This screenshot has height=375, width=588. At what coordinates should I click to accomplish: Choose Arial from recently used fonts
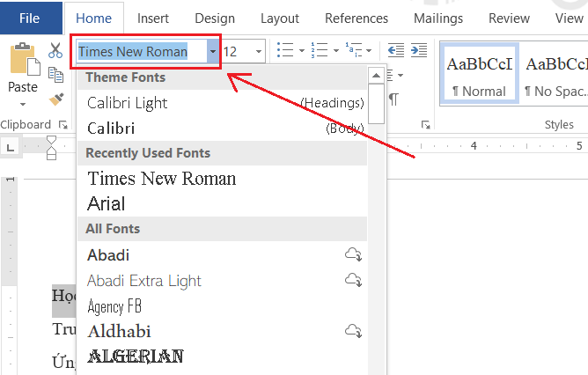tap(107, 204)
